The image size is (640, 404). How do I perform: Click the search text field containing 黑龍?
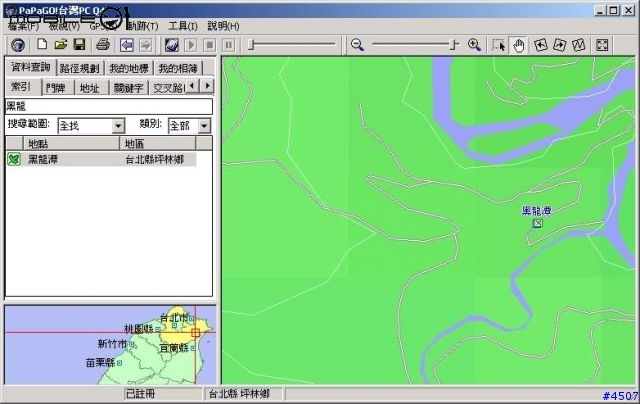click(x=109, y=107)
